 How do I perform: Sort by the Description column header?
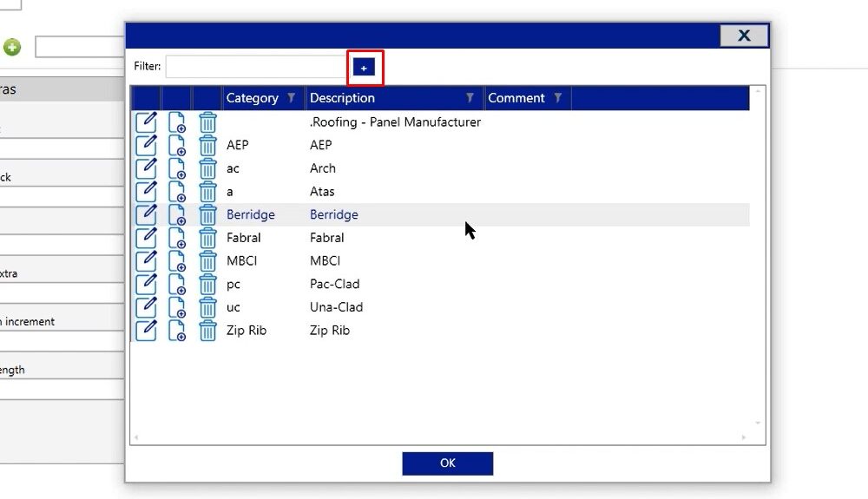(342, 98)
